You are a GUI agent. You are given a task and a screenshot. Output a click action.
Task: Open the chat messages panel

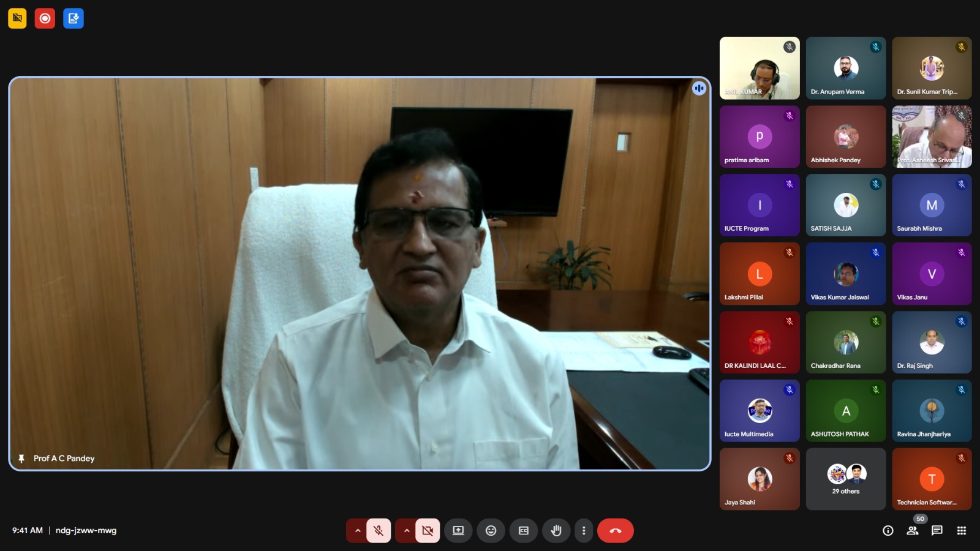937,531
